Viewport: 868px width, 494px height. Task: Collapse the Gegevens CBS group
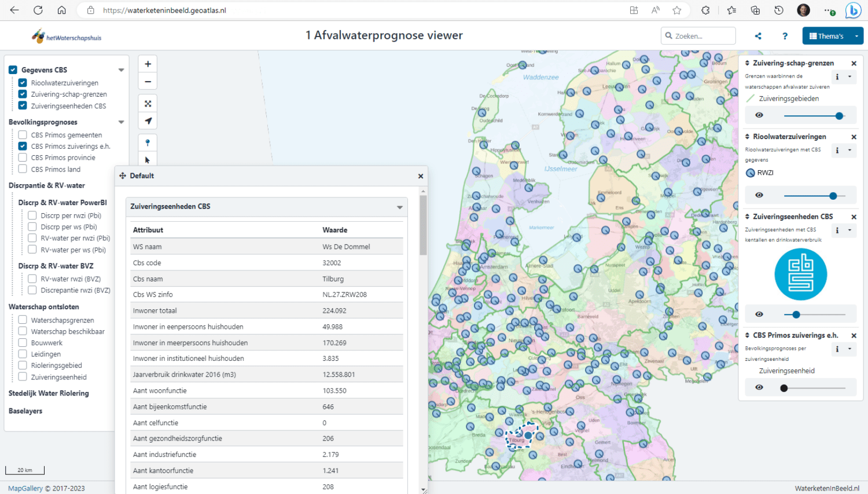pos(121,68)
